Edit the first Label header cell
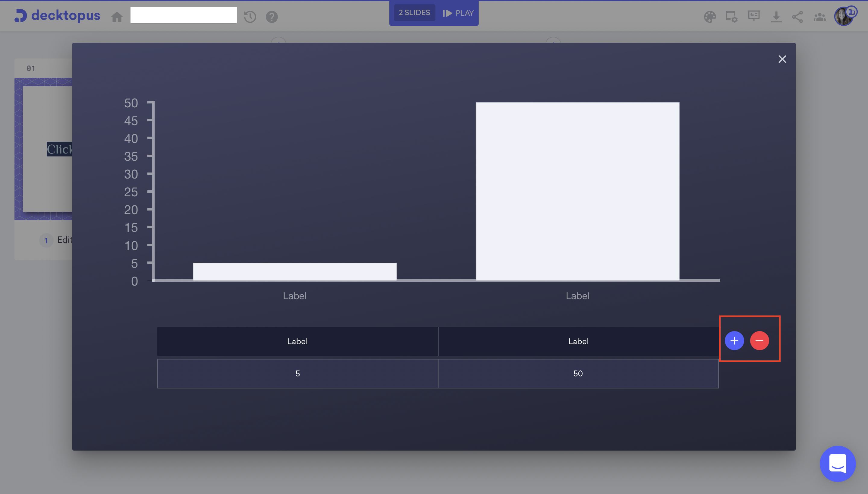Image resolution: width=868 pixels, height=494 pixels. pos(297,341)
